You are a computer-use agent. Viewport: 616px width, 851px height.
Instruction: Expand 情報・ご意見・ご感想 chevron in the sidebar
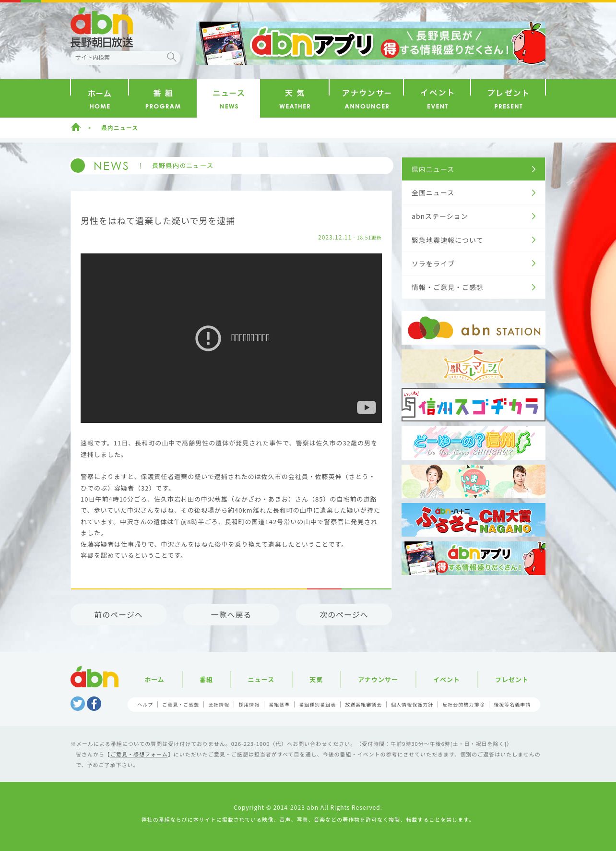533,287
